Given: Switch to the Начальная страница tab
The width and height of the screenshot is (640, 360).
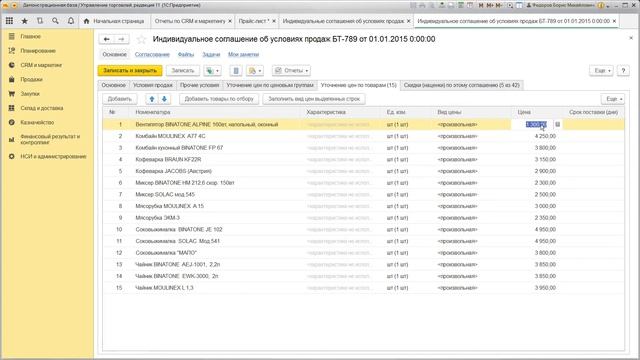Looking at the screenshot, I should point(115,21).
